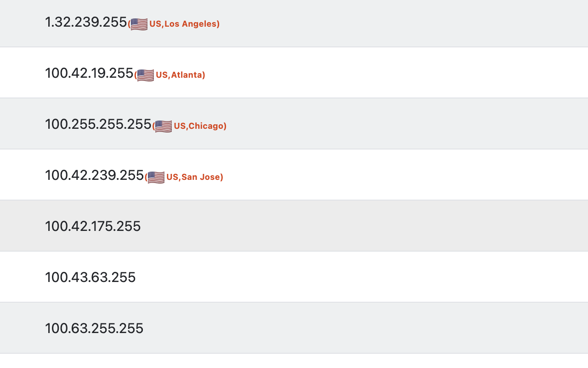Select the IP address 100.43.63.255
Viewport: 588px width, 368px height.
click(x=90, y=277)
